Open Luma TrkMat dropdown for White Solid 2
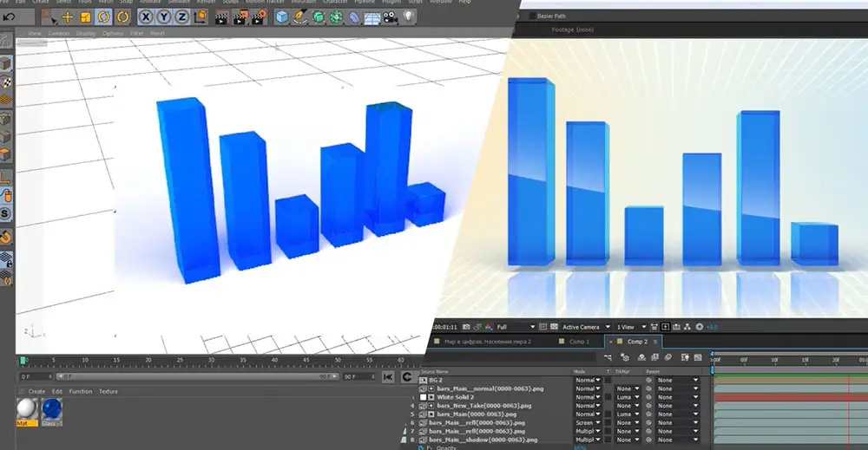 (x=628, y=397)
